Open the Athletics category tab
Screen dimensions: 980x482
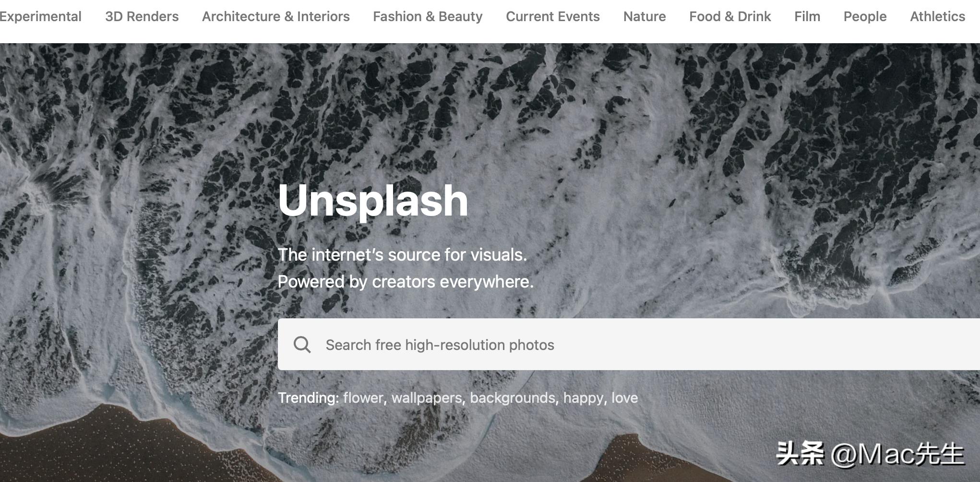[937, 16]
